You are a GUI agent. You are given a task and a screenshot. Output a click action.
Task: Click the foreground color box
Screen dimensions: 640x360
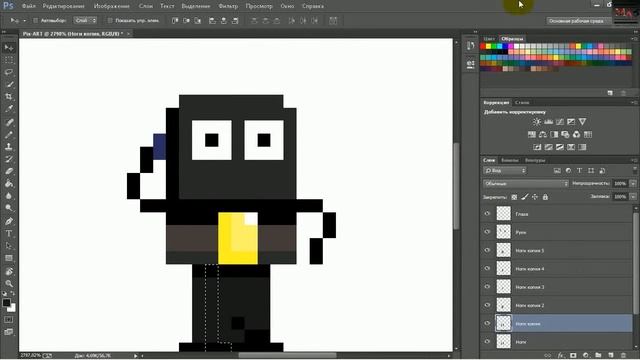[6, 303]
